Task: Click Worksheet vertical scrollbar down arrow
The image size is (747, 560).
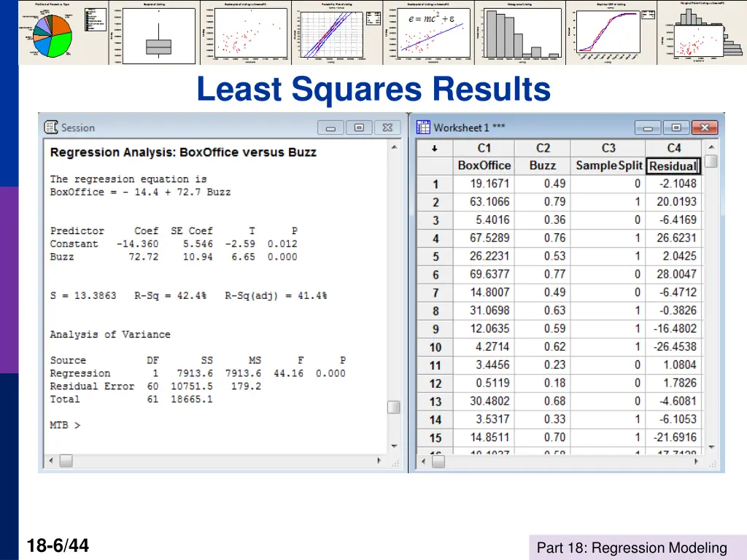Action: point(711,447)
